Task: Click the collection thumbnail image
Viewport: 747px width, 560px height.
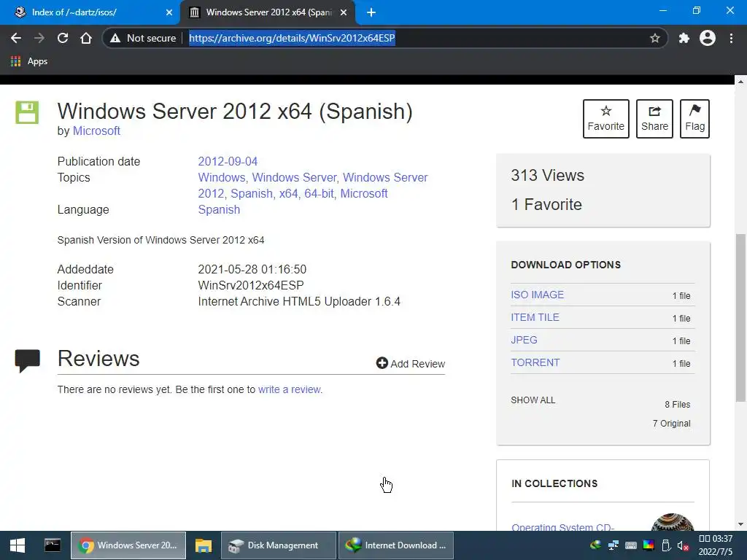Action: click(672, 522)
